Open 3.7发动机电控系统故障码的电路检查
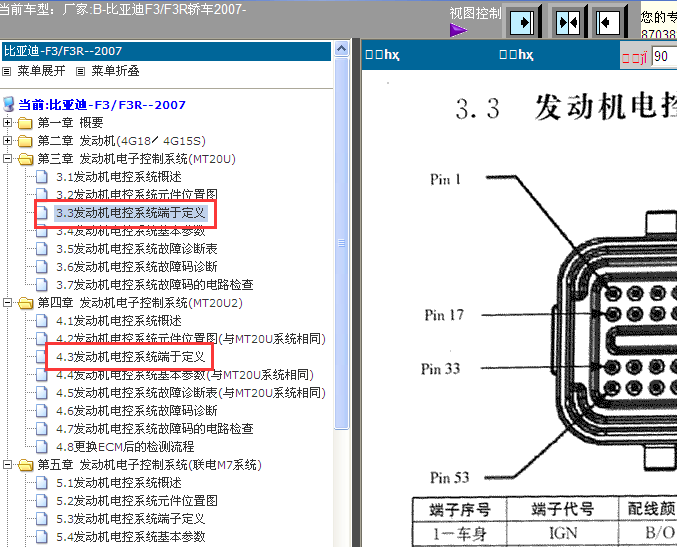This screenshot has width=677, height=547. (155, 285)
